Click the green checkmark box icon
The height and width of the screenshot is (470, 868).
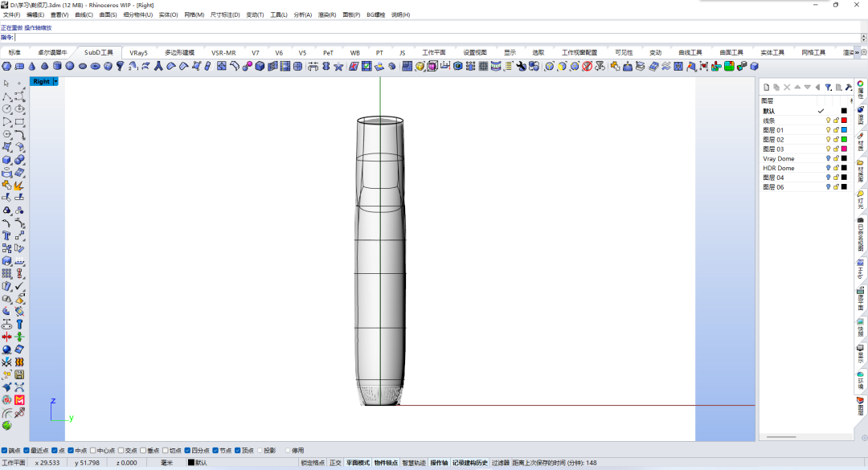pyautogui.click(x=366, y=67)
